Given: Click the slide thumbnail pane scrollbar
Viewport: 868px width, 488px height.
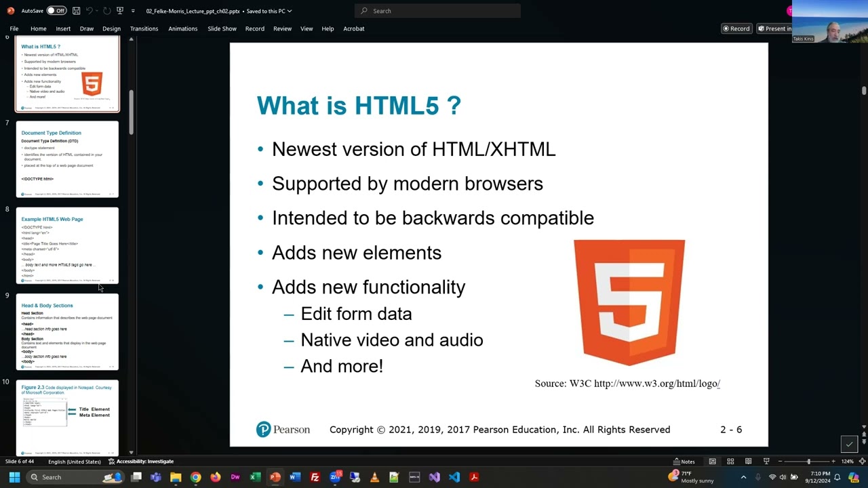Looking at the screenshot, I should pos(132,113).
